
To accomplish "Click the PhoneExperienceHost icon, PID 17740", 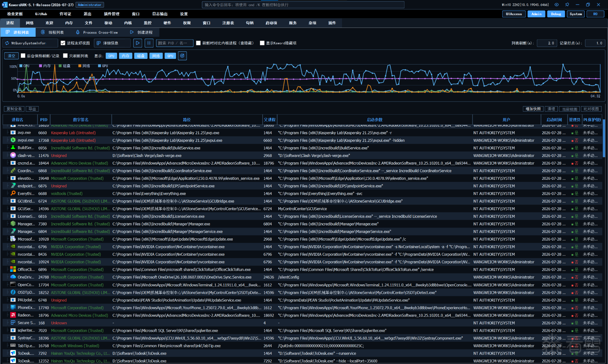I will point(13,308).
